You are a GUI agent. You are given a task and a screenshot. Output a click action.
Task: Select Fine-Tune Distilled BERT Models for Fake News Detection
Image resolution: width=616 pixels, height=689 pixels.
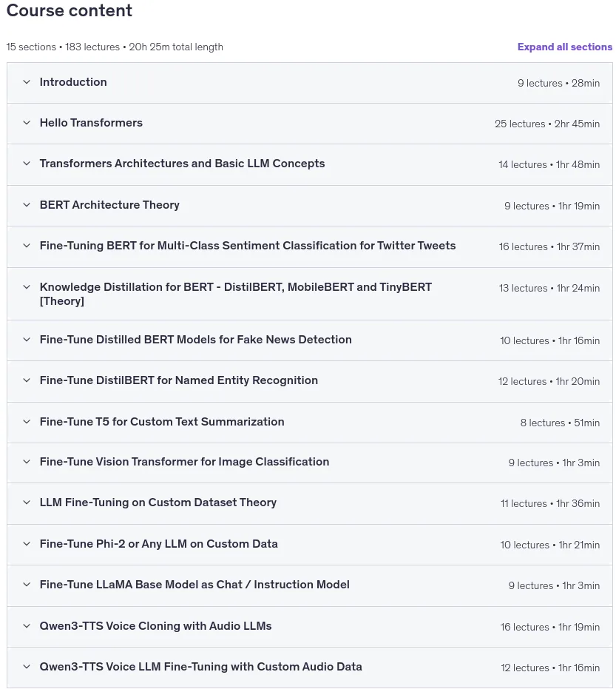click(x=195, y=340)
